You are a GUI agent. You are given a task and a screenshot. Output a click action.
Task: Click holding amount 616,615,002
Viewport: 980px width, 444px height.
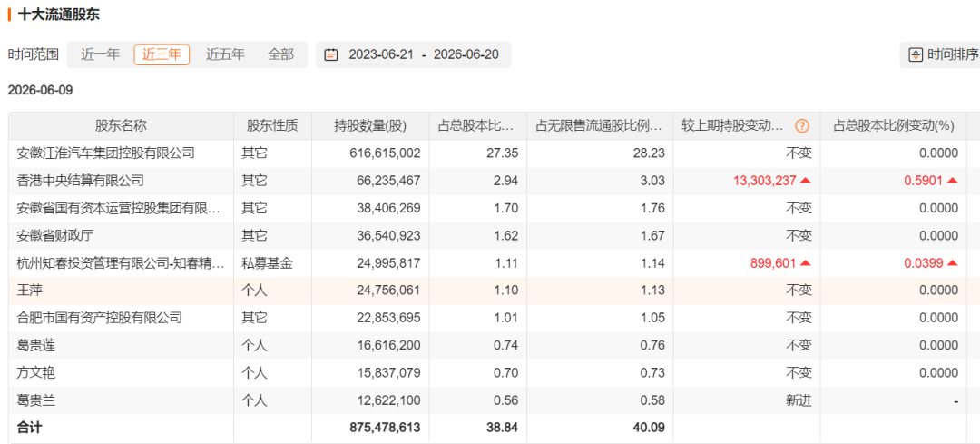(x=385, y=153)
